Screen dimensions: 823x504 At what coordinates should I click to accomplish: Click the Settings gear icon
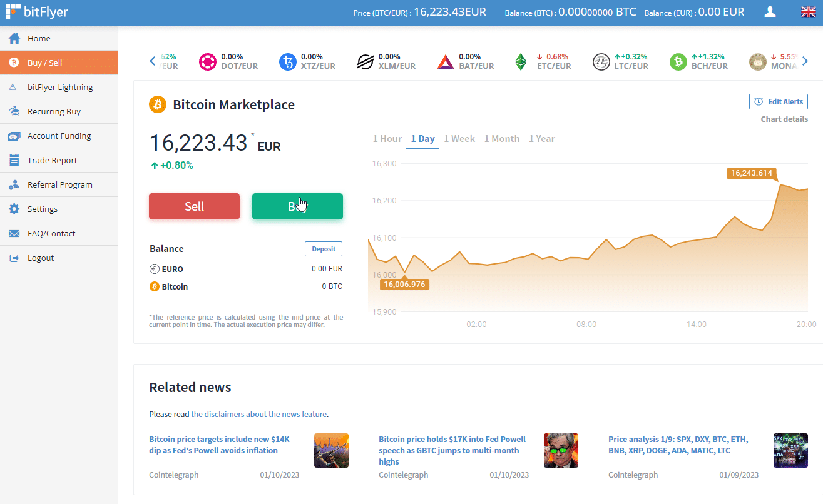point(14,209)
